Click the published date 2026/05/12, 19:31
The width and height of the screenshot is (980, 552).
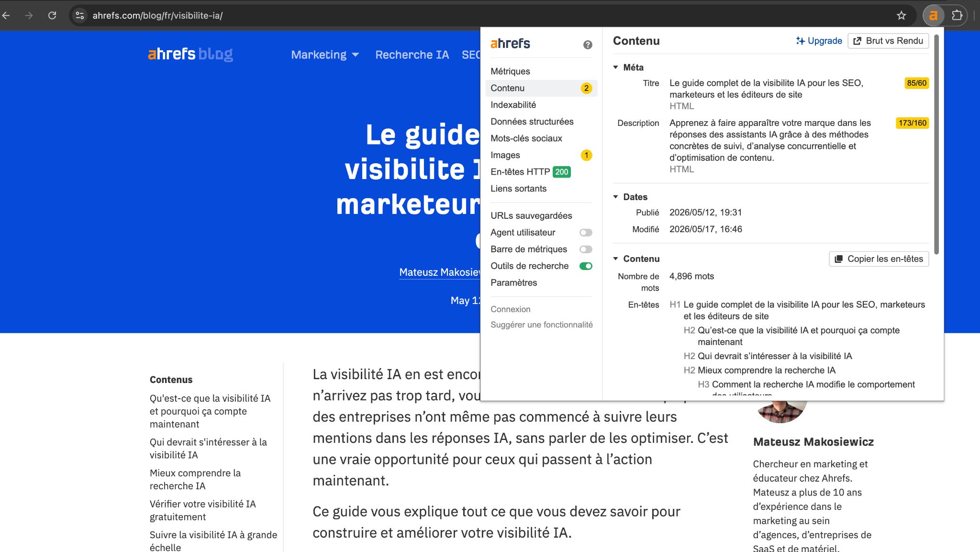coord(705,213)
